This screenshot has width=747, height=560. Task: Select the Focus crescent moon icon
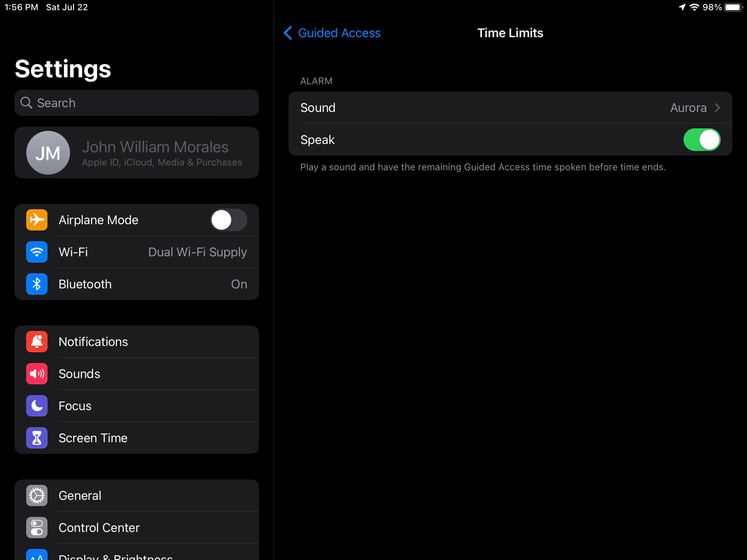click(x=36, y=405)
